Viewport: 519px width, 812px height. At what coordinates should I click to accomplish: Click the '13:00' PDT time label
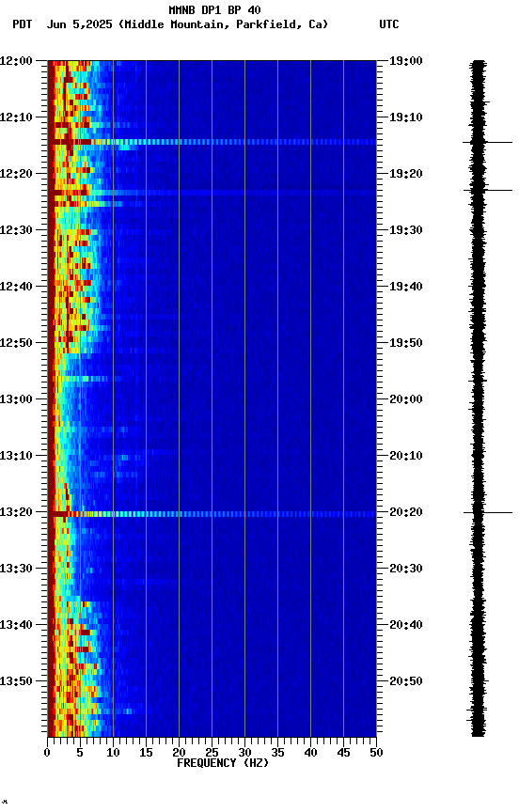point(16,399)
